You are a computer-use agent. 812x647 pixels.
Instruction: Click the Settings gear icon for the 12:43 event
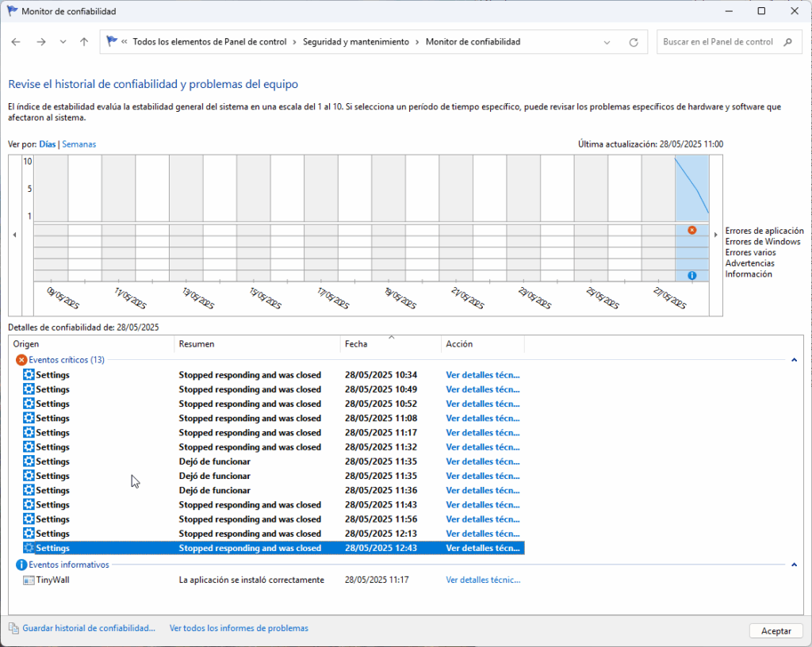click(29, 548)
